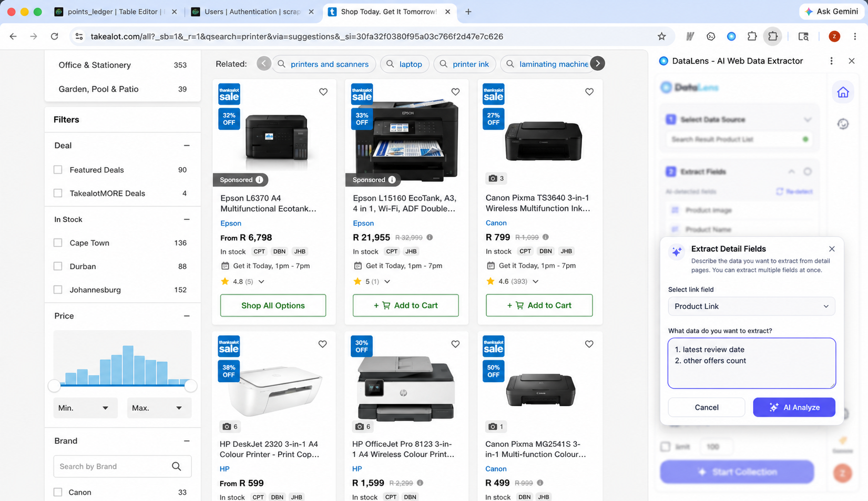Tick the TakealotMORE Deals checkbox
868x501 pixels.
click(x=58, y=193)
